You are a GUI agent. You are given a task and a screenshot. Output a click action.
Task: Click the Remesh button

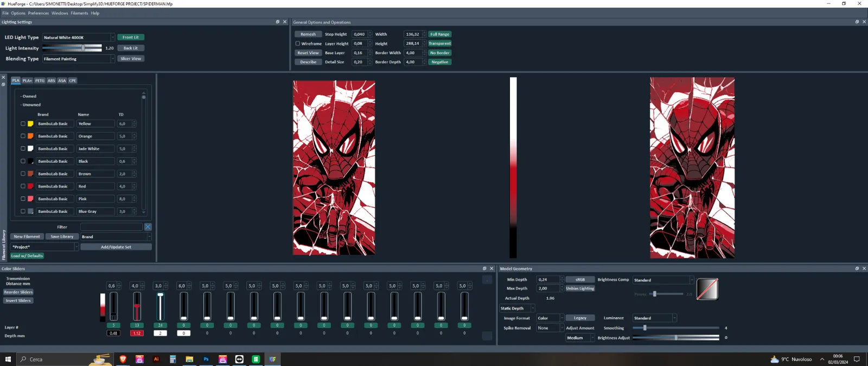(x=308, y=34)
